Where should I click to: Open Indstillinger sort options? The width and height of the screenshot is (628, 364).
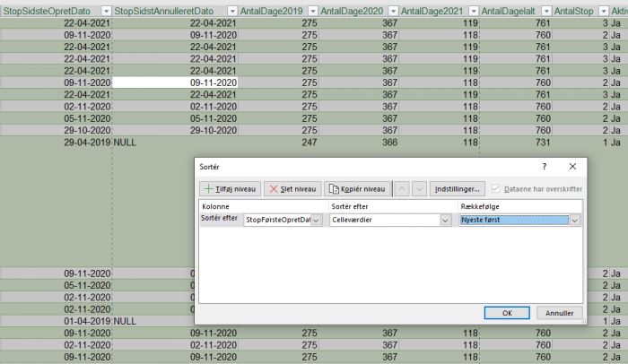[457, 189]
